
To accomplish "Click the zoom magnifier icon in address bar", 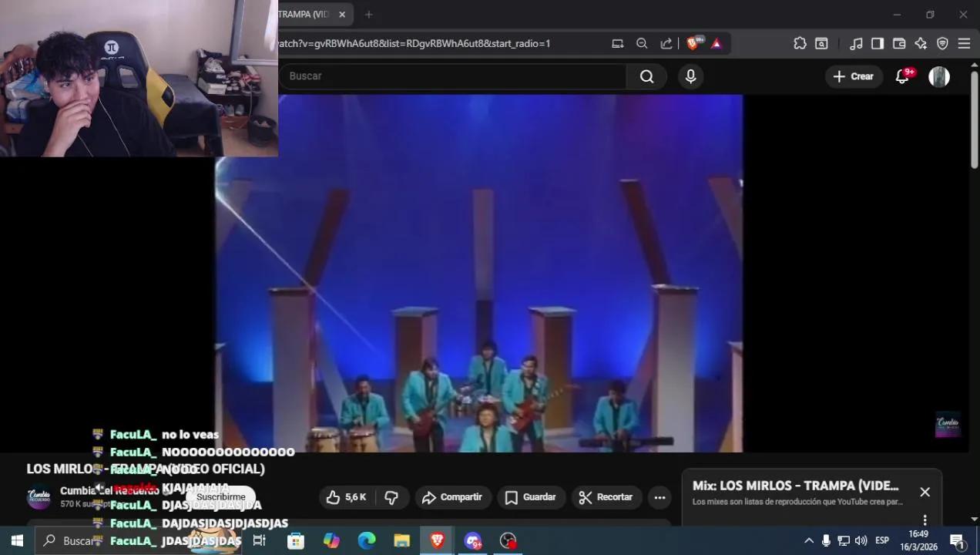I will (x=642, y=44).
